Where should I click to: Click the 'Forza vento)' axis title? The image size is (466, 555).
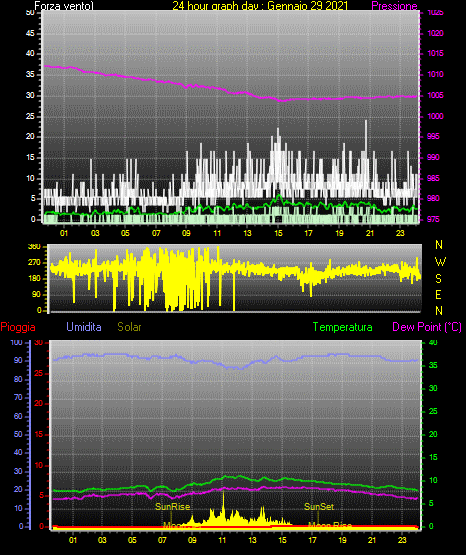(64, 6)
